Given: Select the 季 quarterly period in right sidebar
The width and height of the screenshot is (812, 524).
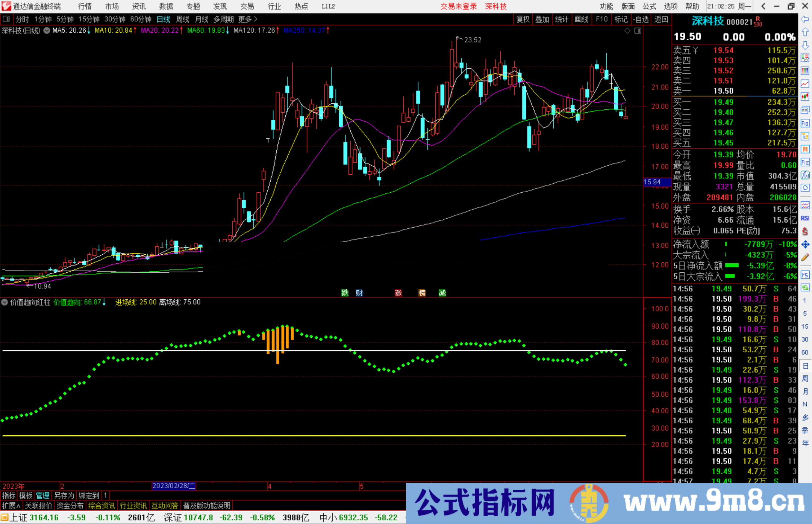Looking at the screenshot, I should pos(805,430).
